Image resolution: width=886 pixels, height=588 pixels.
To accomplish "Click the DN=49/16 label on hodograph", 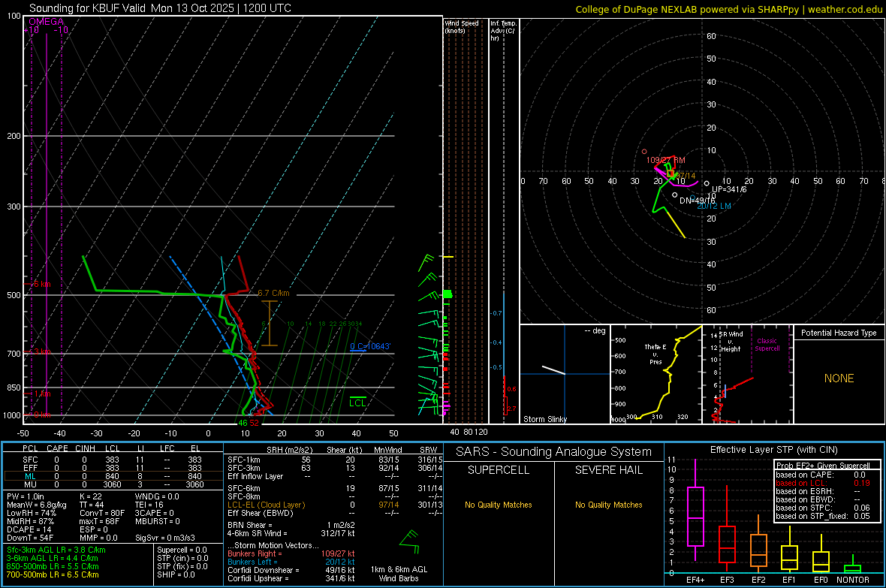I will tap(697, 201).
